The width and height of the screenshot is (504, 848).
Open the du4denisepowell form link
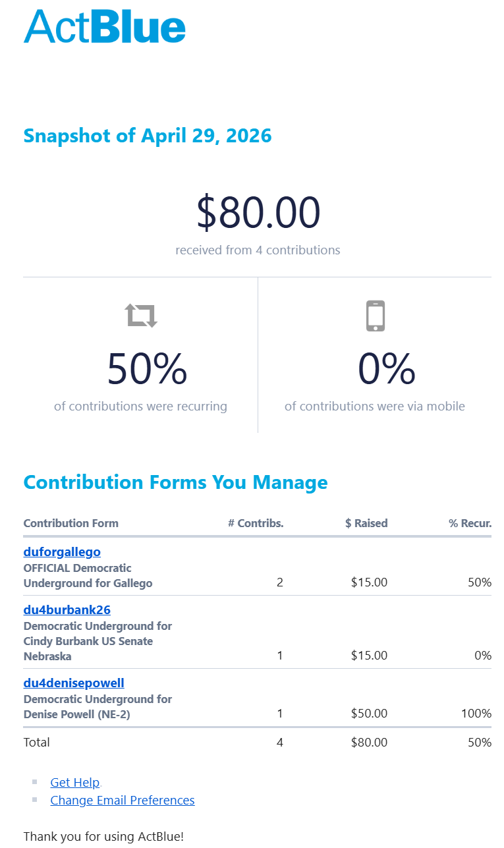(74, 683)
